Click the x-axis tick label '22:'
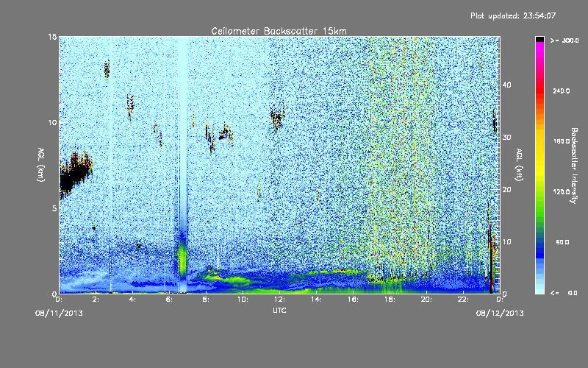The width and height of the screenshot is (588, 368). (x=463, y=300)
